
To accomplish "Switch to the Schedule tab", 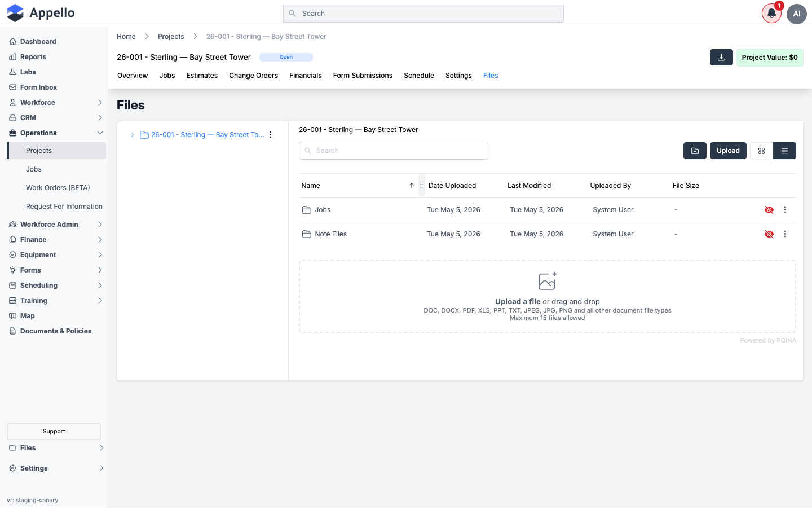I will (x=419, y=76).
